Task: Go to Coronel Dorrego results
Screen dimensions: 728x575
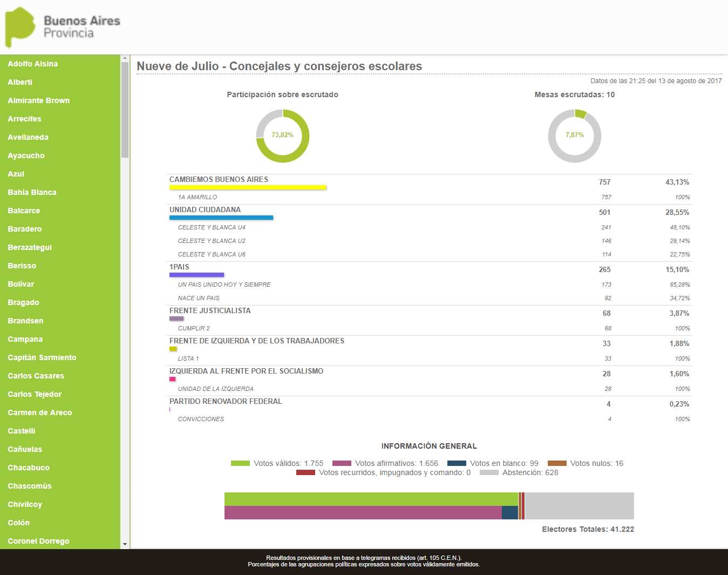Action: [x=38, y=541]
